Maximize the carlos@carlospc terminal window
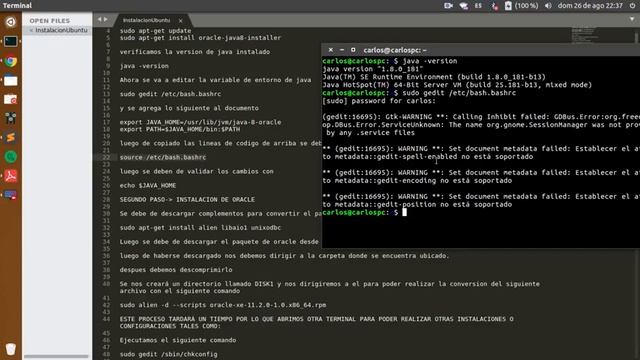The height and width of the screenshot is (360, 640). tap(353, 50)
